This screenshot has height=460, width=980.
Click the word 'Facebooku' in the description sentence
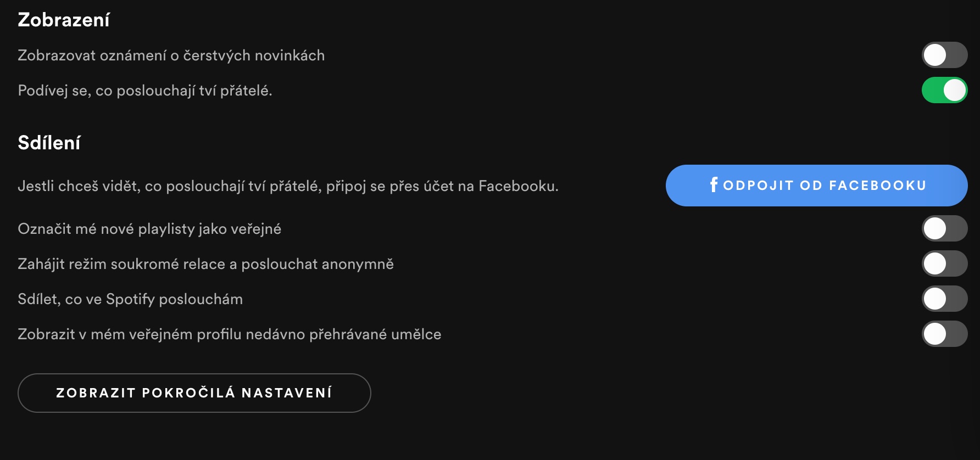pos(517,186)
